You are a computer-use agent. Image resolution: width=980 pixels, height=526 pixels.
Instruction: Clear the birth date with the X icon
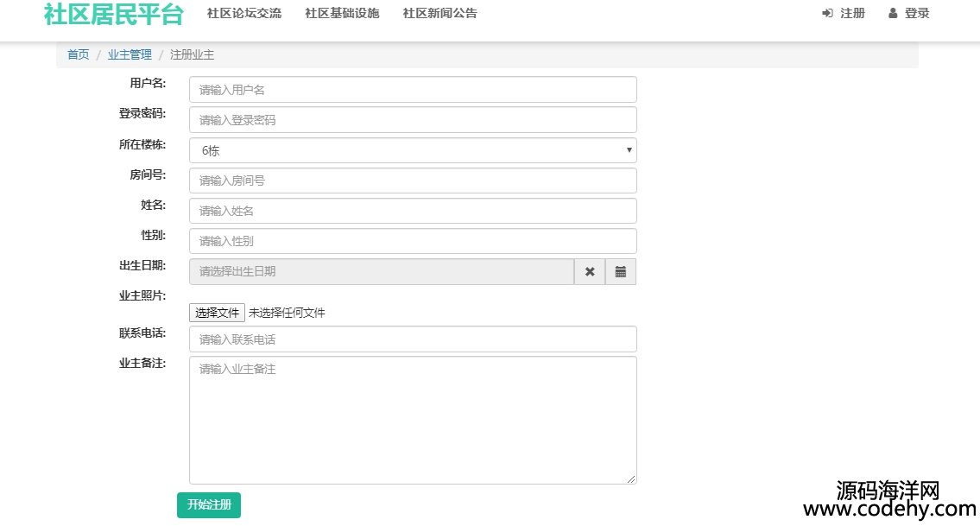click(590, 271)
